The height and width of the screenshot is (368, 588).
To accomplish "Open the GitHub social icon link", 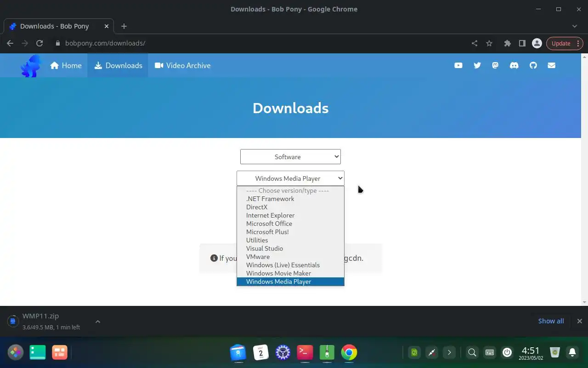I will (x=533, y=65).
